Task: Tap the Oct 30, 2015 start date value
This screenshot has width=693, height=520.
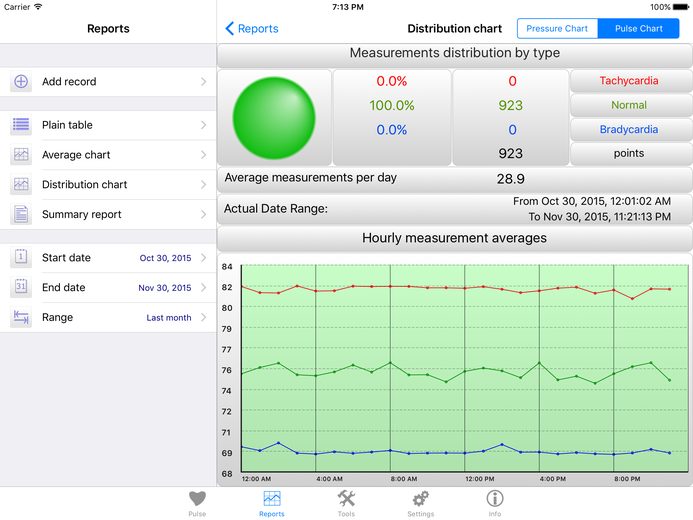Action: 165,258
